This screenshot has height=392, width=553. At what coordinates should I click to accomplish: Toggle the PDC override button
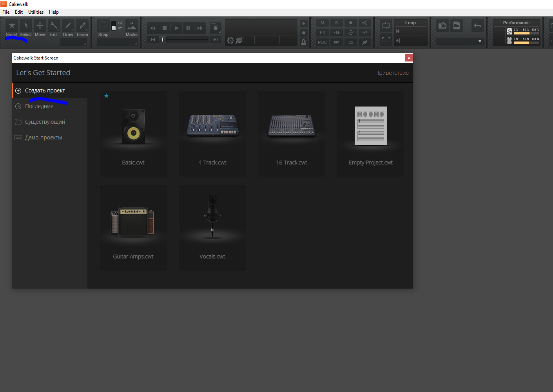323,42
